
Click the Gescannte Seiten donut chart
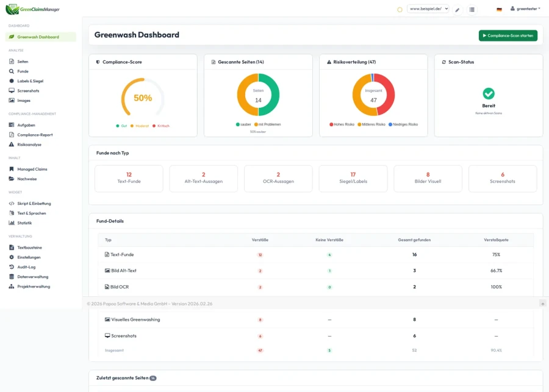click(x=259, y=94)
